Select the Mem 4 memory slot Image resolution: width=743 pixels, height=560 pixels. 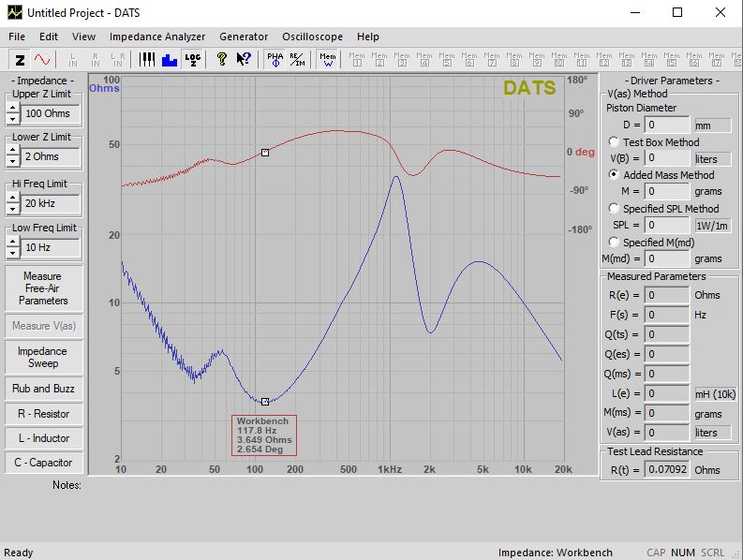pos(424,60)
